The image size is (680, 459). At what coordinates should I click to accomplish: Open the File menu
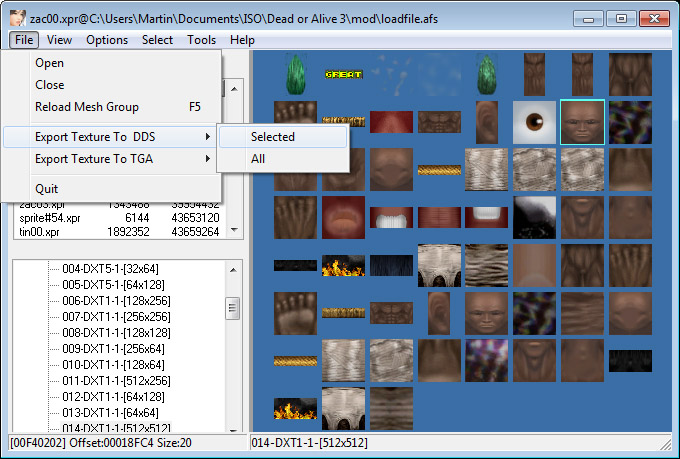click(24, 40)
